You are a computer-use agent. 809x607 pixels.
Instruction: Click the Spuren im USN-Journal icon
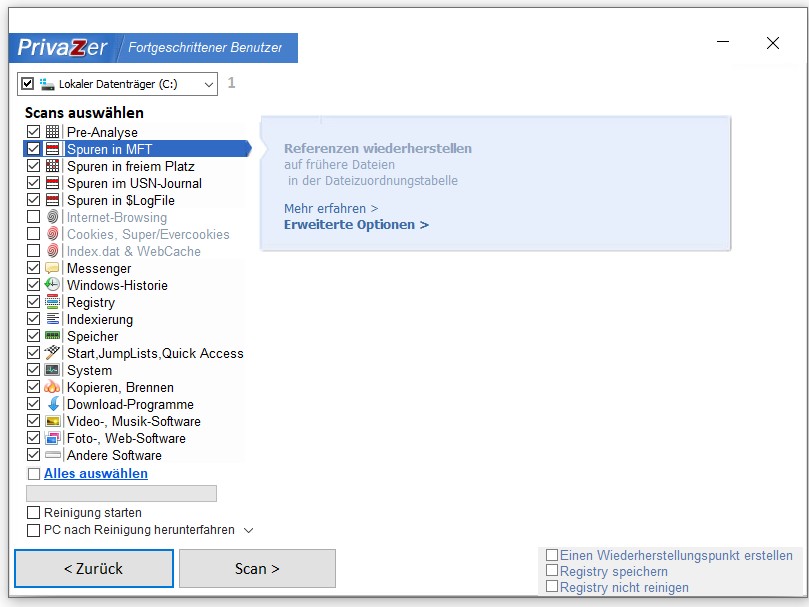(x=52, y=183)
